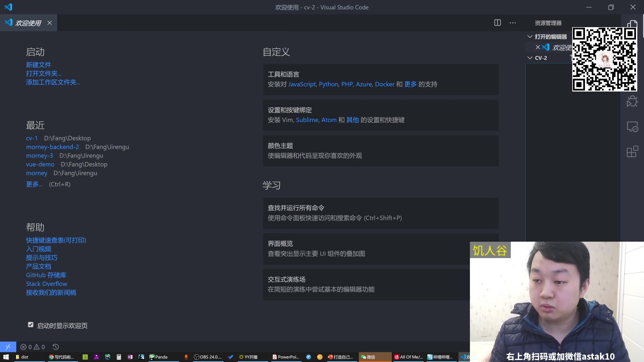
Task: Click on cv-1 recent project entry
Action: 32,137
